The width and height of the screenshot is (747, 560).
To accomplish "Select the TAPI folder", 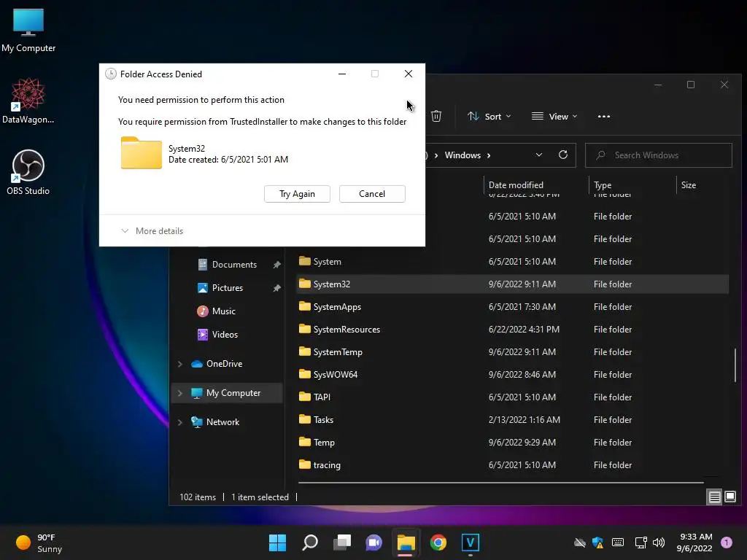I will click(512, 397).
